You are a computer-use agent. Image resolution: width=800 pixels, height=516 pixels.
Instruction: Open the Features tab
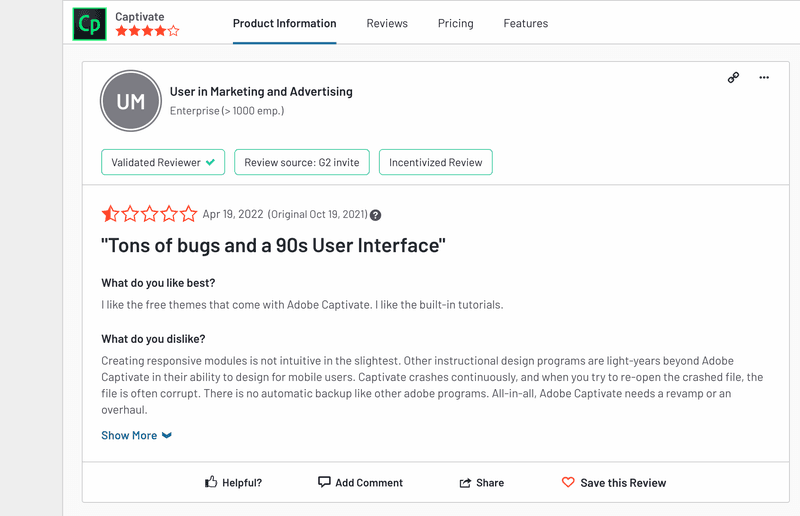(x=526, y=23)
